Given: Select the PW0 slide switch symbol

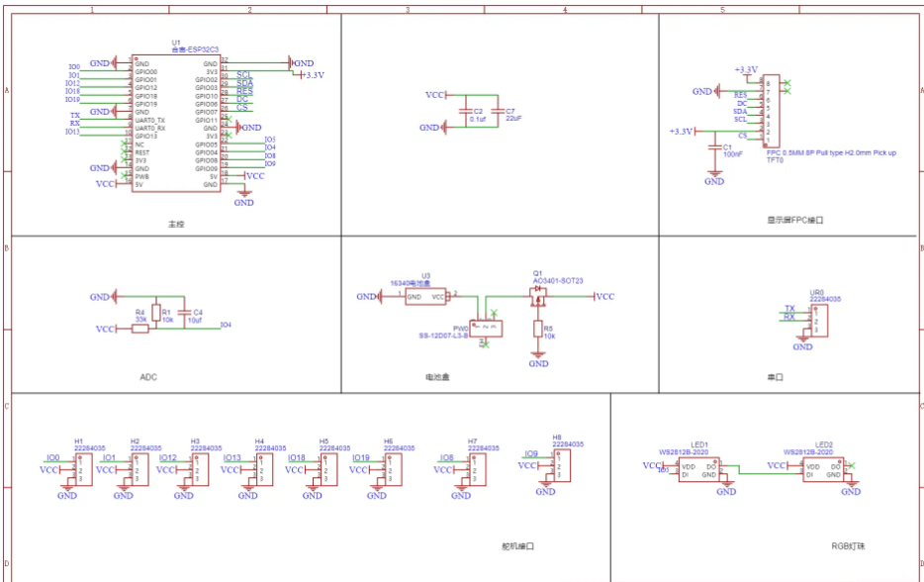Looking at the screenshot, I should coord(485,326).
